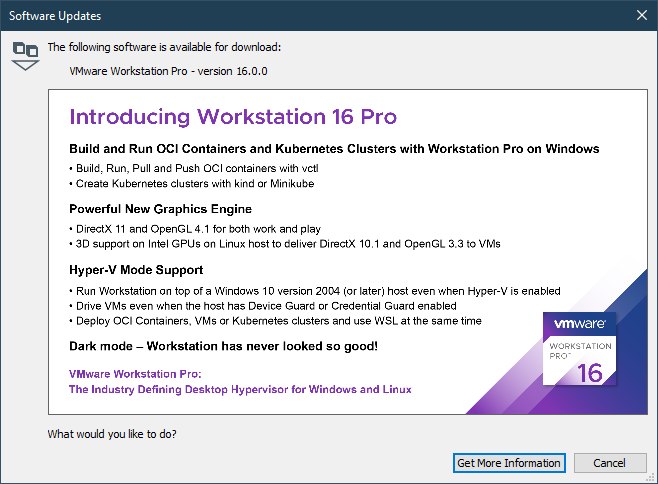Click the 'Software Updates' window title
Screen dimensions: 658x484
[x=55, y=16]
